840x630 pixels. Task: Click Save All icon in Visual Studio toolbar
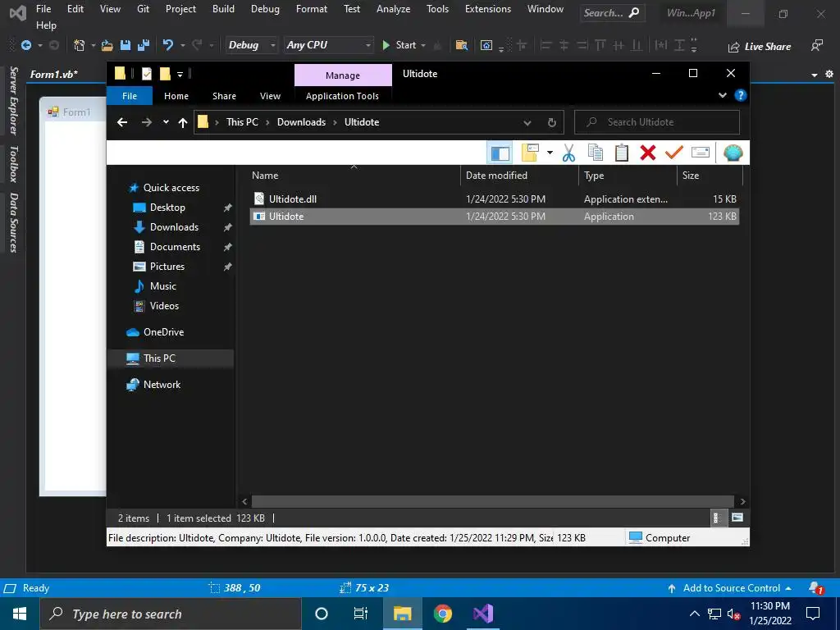click(x=143, y=46)
